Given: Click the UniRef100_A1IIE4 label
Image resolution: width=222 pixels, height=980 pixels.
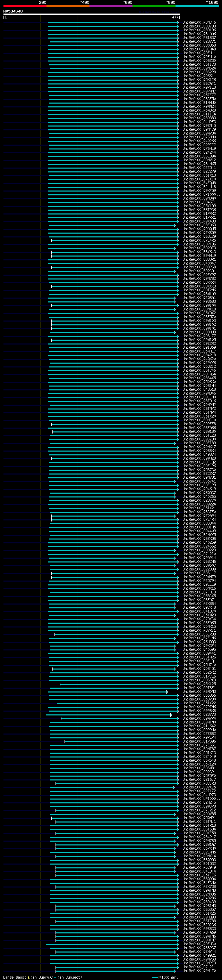Looking at the screenshot, I should [x=199, y=114].
